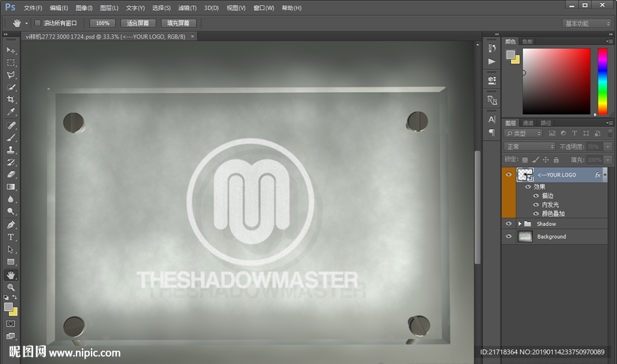Open the Character panel icon
The image size is (617, 364).
pyautogui.click(x=492, y=119)
